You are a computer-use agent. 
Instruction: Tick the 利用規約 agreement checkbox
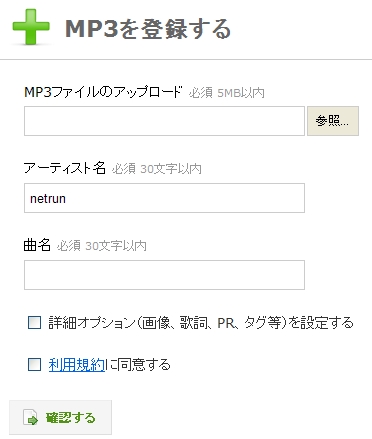(35, 364)
